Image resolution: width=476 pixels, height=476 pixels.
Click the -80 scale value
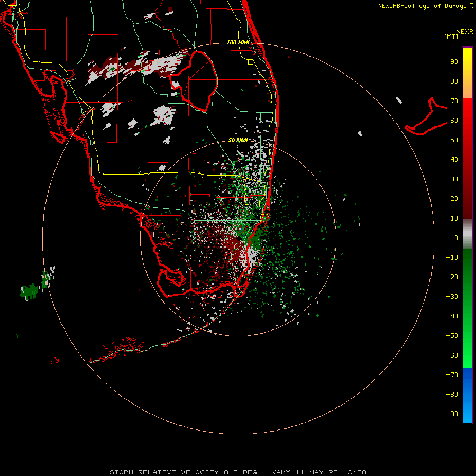pyautogui.click(x=452, y=395)
